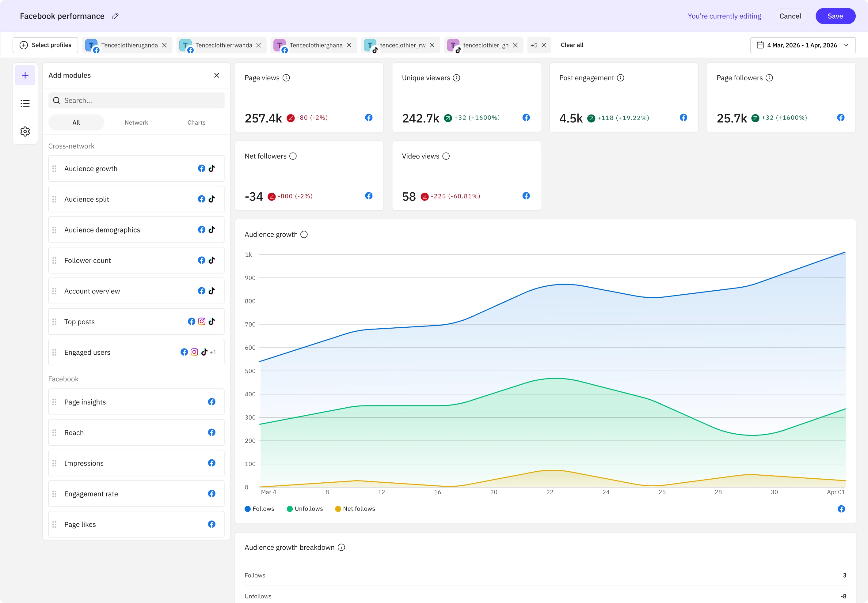Click the 25.7k Page followers value
Viewport: 868px width, 603px height.
tap(732, 118)
